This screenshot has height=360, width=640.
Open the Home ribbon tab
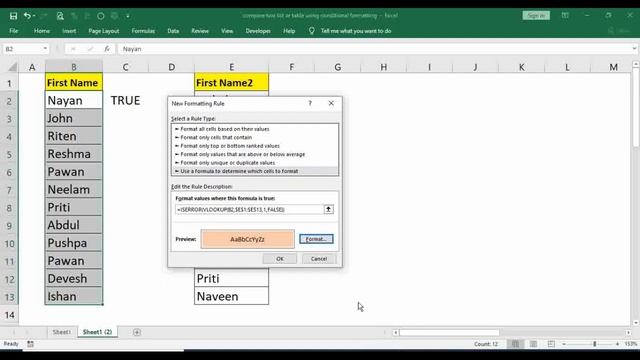42,31
